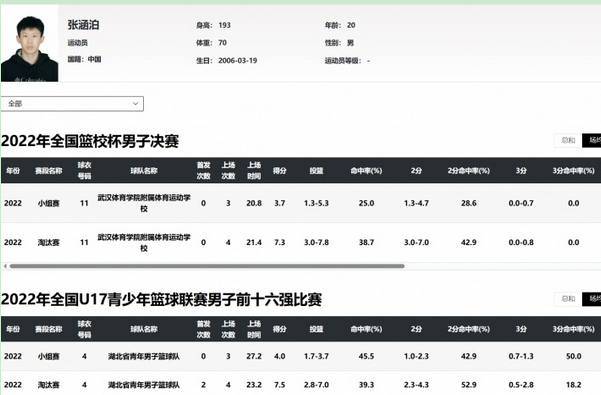
Task: Click the horizontal scrollbar under the 篮校杯 table
Action: pyautogui.click(x=207, y=266)
